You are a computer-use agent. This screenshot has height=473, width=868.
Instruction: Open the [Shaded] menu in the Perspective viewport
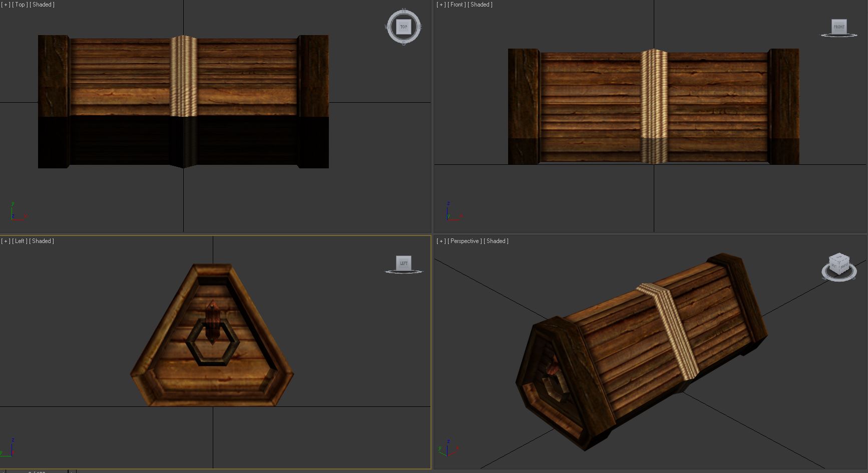pos(496,241)
